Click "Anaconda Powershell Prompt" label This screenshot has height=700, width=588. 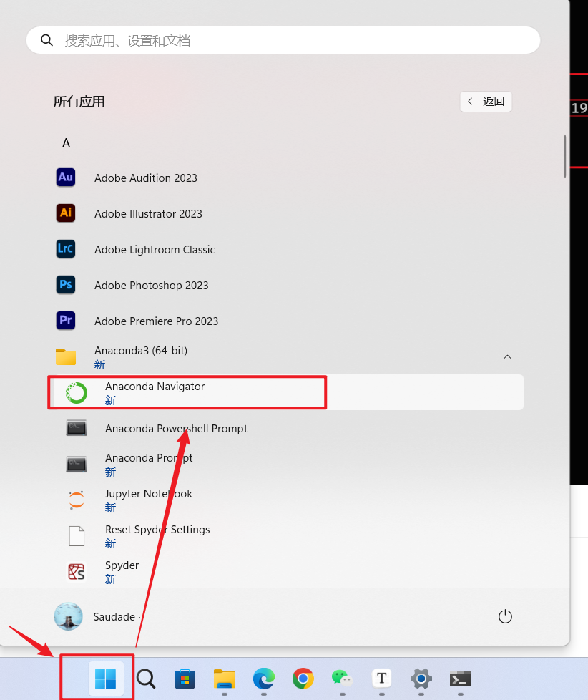coord(176,429)
